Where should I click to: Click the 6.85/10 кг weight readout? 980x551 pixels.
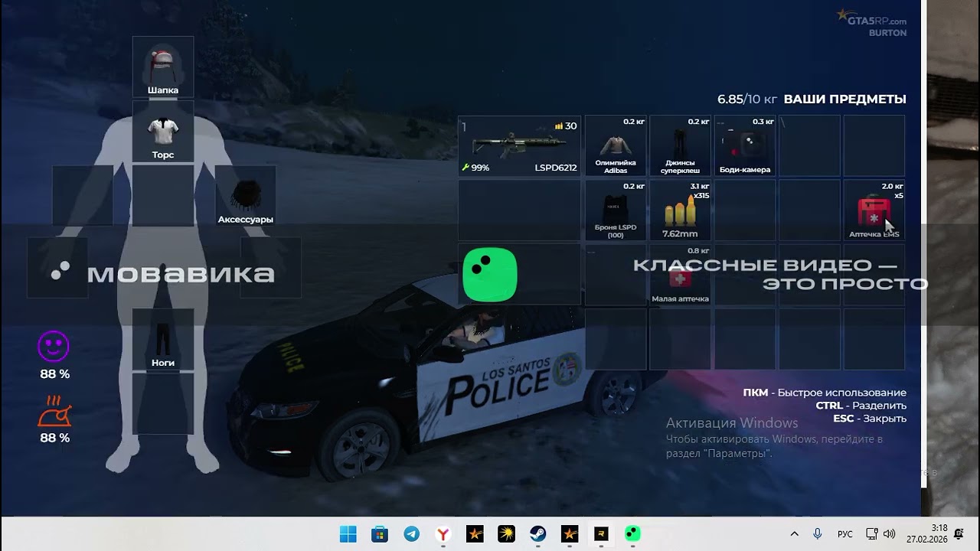747,99
